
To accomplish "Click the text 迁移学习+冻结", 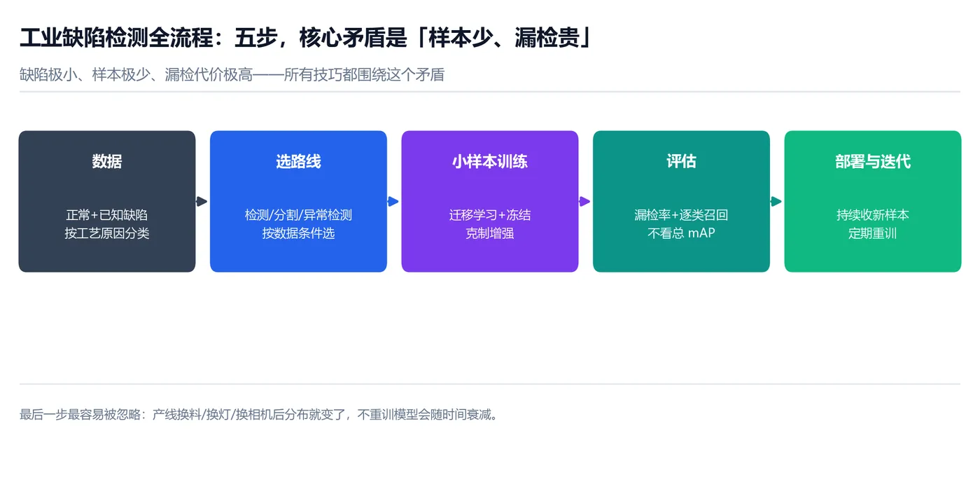I will pyautogui.click(x=490, y=215).
